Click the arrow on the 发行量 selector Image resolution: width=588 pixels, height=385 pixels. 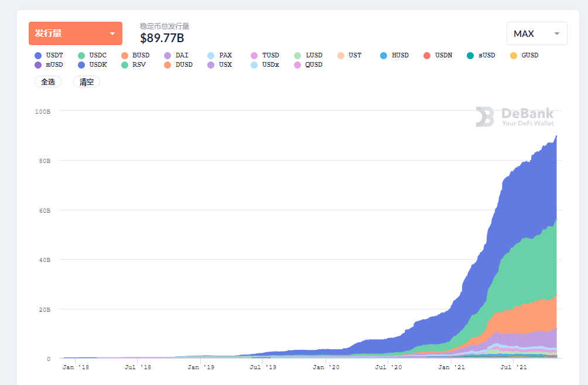[112, 33]
